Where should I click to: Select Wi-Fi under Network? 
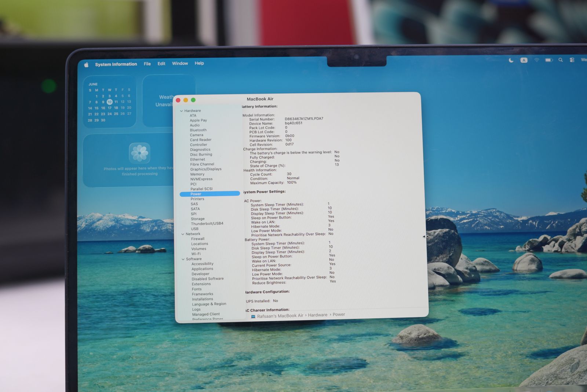pyautogui.click(x=196, y=254)
